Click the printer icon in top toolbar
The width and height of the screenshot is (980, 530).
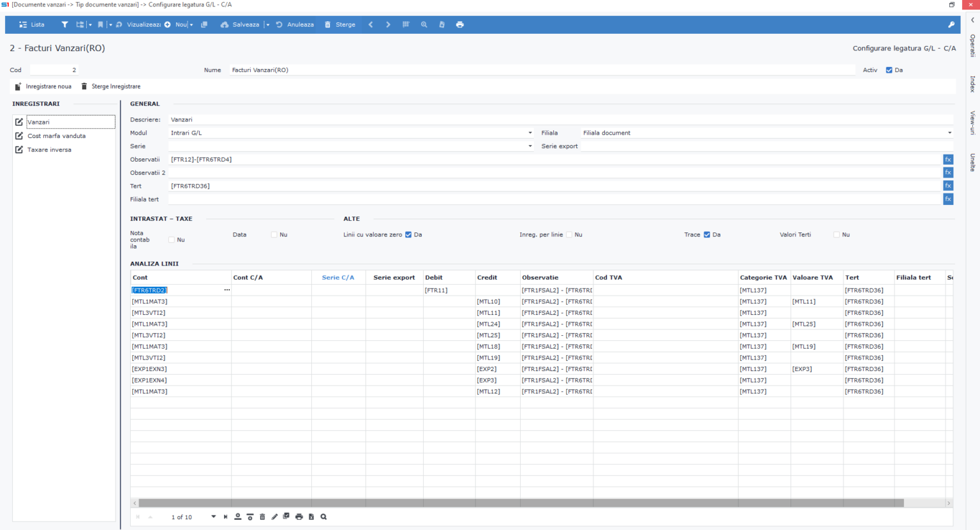point(460,25)
